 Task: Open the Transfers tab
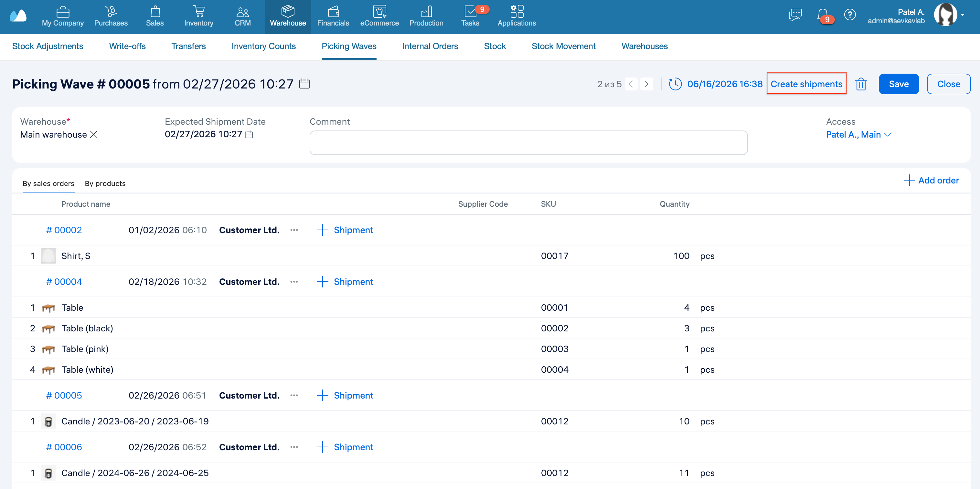click(x=188, y=46)
